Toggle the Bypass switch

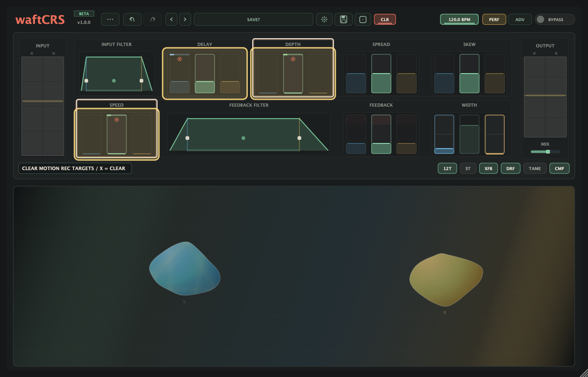pos(555,19)
